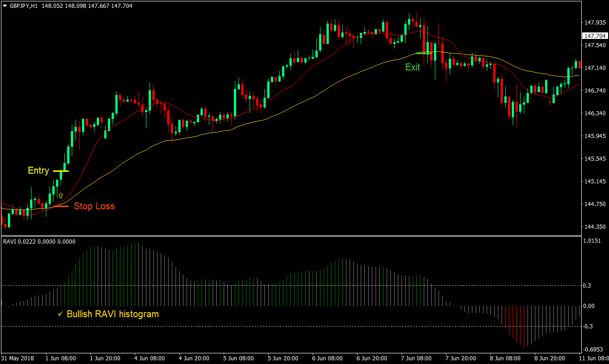Select the yellow Entry line marker
Viewport: 609px width, 364px height.
[x=61, y=171]
